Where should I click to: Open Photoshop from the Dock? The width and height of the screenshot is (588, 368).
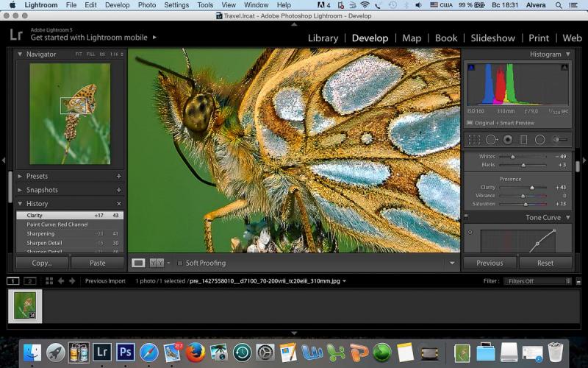(125, 353)
